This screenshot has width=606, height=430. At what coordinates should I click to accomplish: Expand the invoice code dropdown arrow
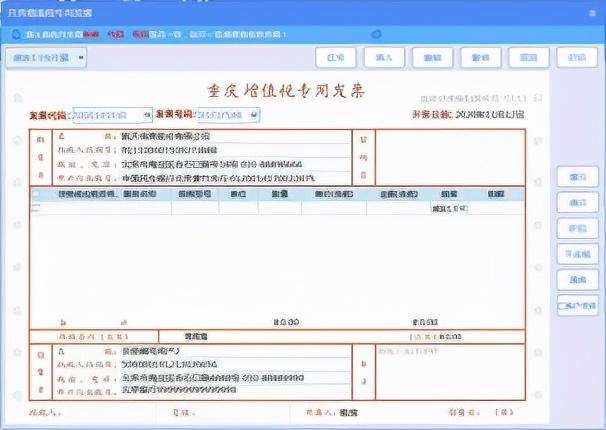pos(148,115)
